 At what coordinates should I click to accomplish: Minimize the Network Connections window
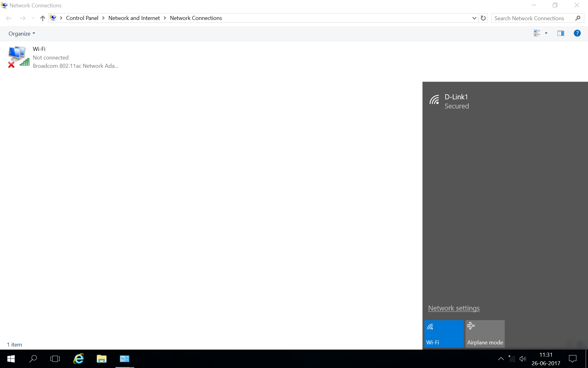click(x=534, y=5)
